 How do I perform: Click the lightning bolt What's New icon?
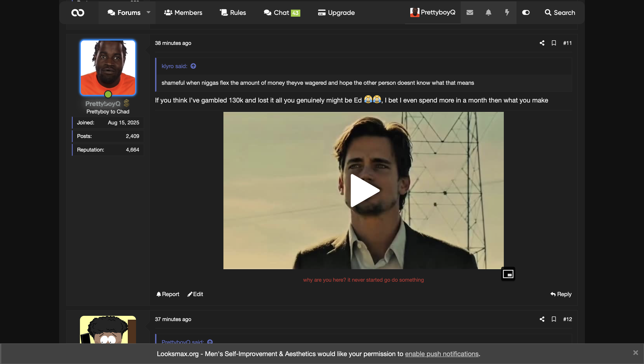click(507, 12)
